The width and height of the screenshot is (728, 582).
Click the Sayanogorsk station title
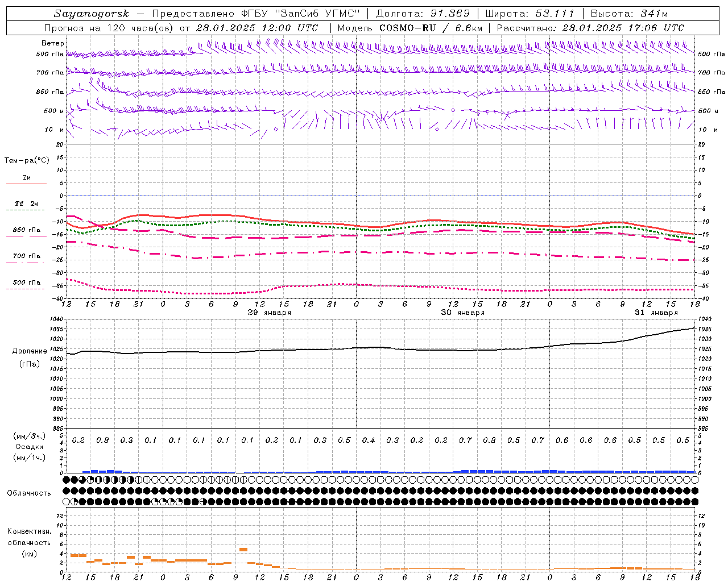[92, 14]
